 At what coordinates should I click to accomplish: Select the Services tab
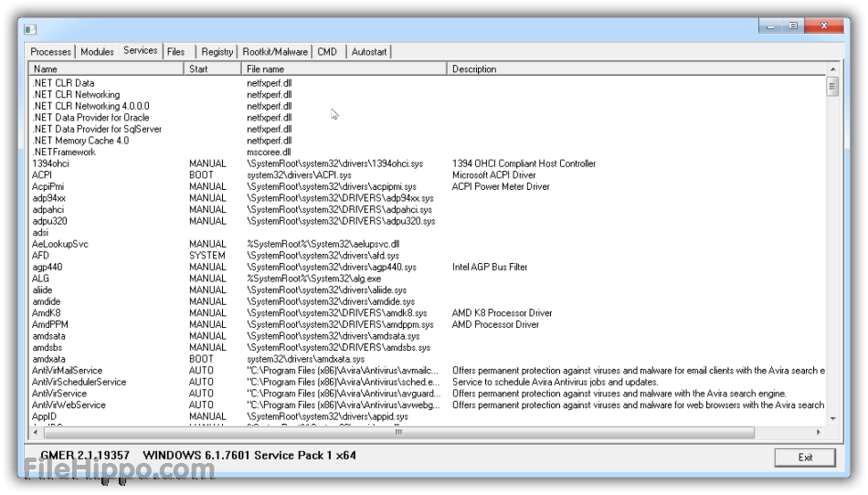pos(140,50)
